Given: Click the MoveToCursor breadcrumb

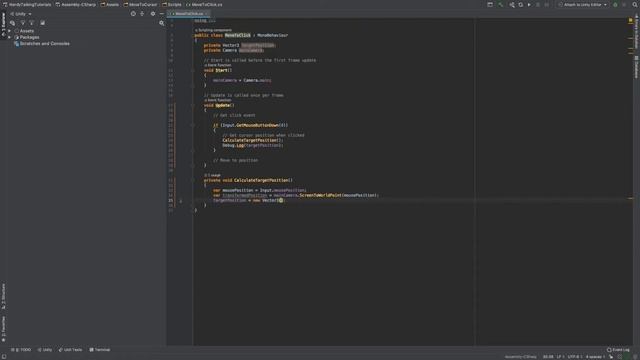Looking at the screenshot, I should click(140, 4).
